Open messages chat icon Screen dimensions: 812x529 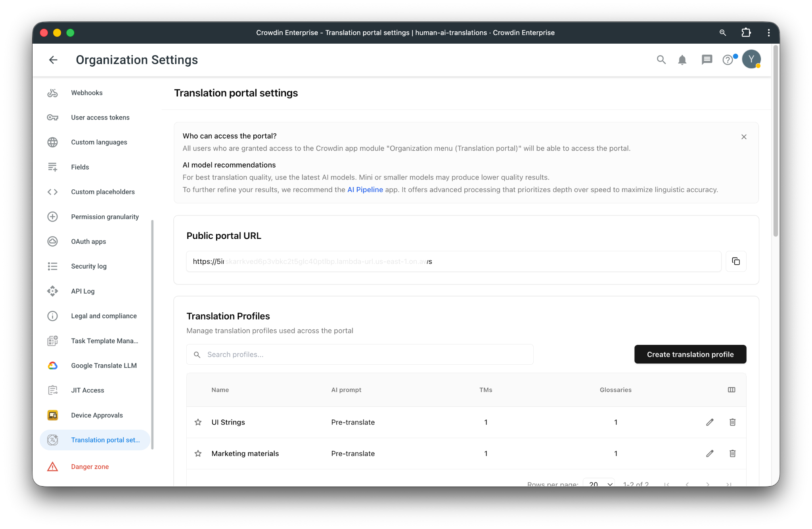(707, 60)
